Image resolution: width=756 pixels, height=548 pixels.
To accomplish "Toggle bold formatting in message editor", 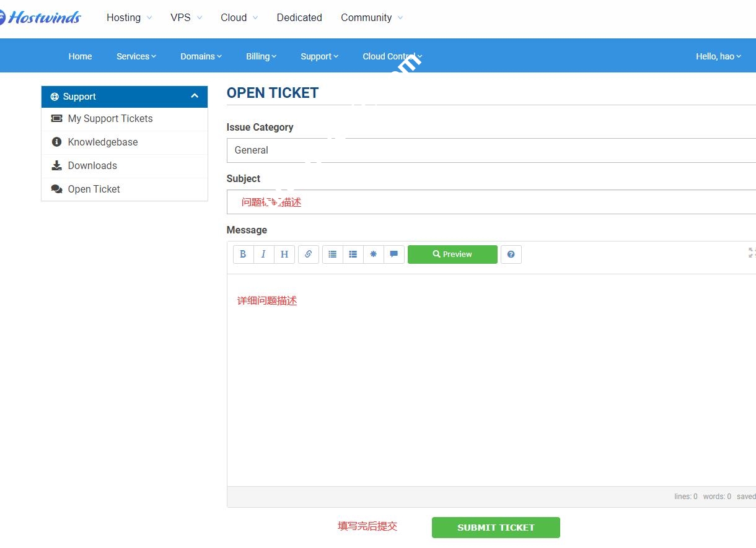I will click(243, 254).
